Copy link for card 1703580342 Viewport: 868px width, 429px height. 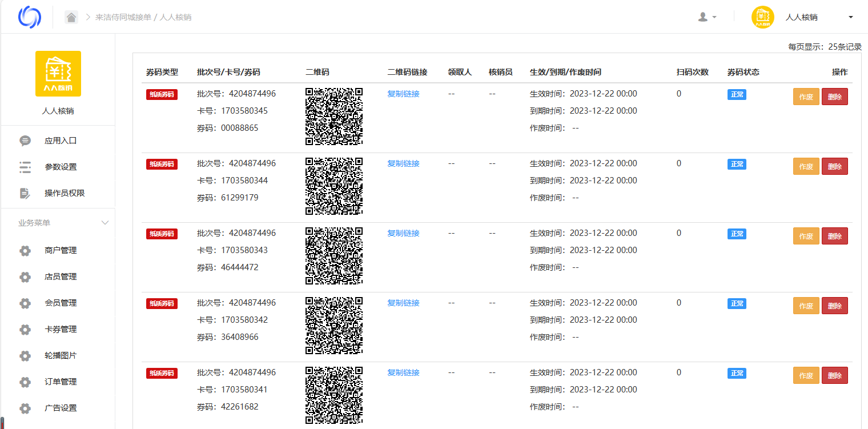(403, 303)
